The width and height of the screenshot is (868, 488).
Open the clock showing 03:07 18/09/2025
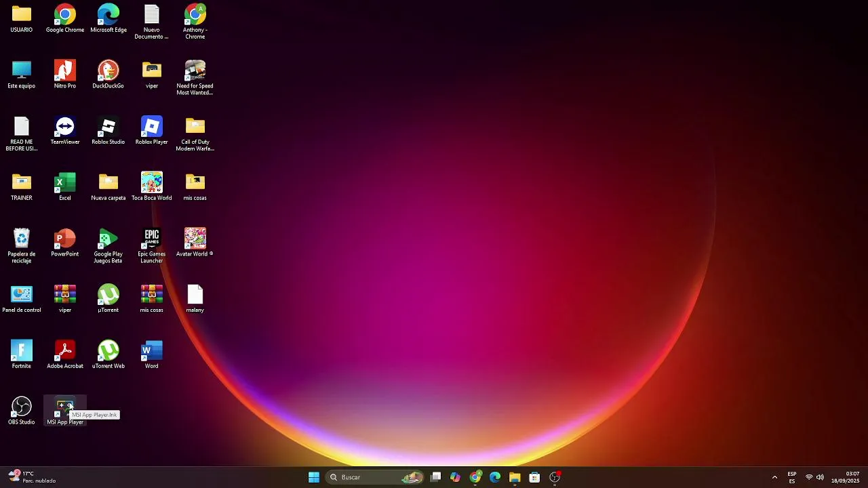click(x=846, y=477)
